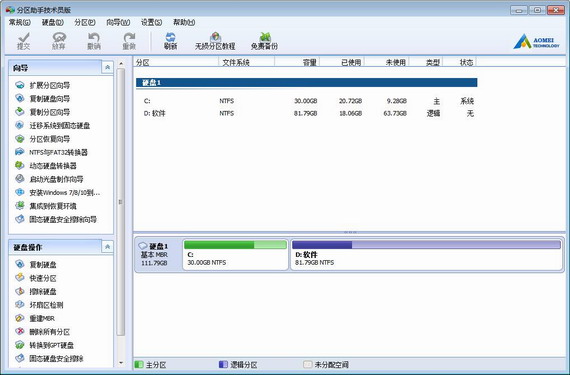Sort by the 文件系统 column header

(x=246, y=62)
